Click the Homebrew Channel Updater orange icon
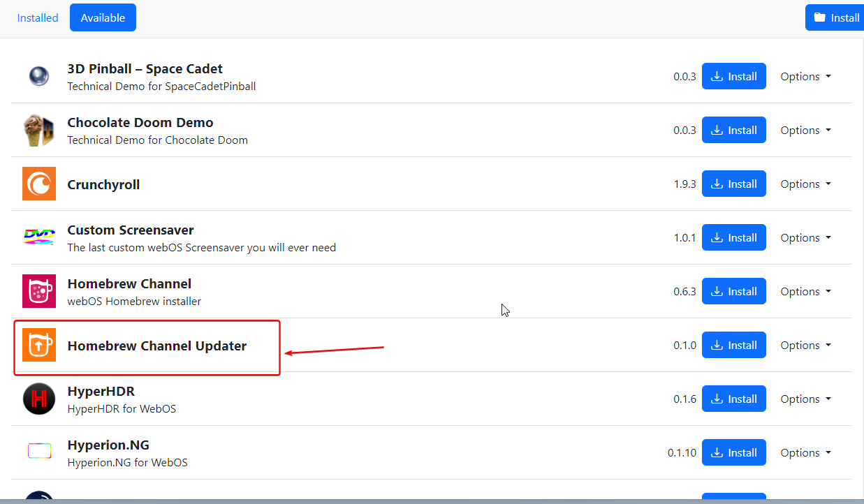 (x=39, y=346)
